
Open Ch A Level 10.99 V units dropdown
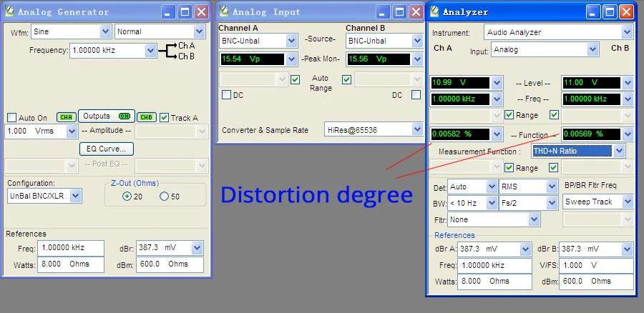click(x=497, y=83)
